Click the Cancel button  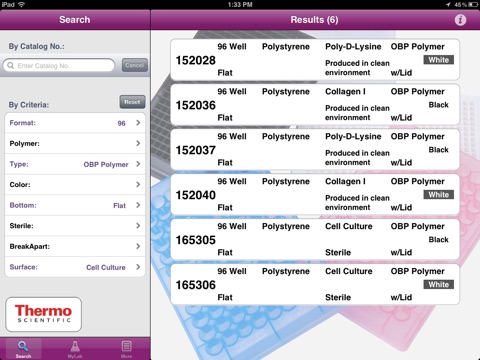coord(135,65)
